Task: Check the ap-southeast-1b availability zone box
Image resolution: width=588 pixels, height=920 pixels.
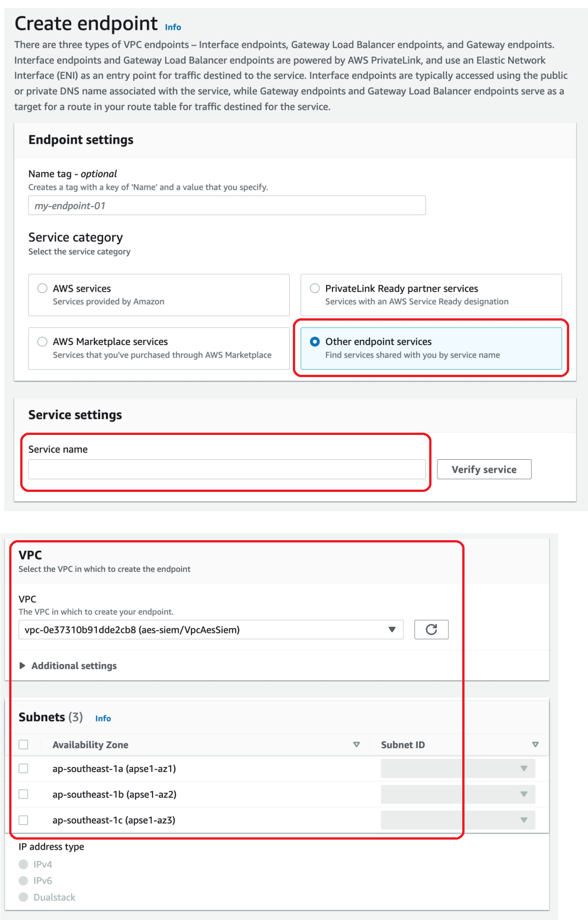Action: [23, 794]
